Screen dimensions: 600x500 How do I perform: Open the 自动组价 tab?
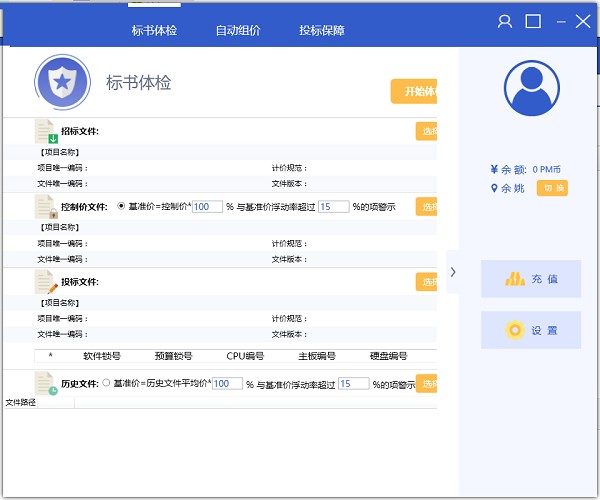point(238,30)
